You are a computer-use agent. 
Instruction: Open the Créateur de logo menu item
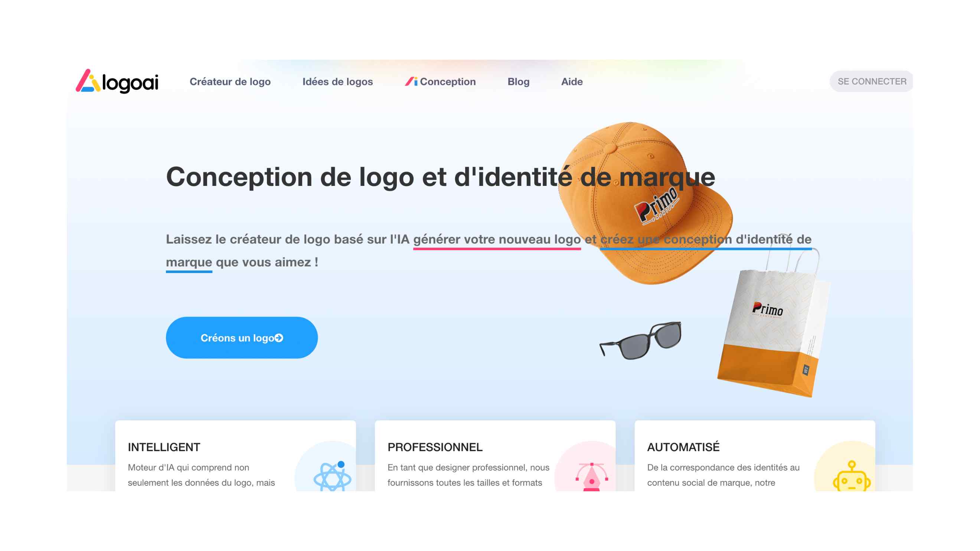tap(230, 81)
